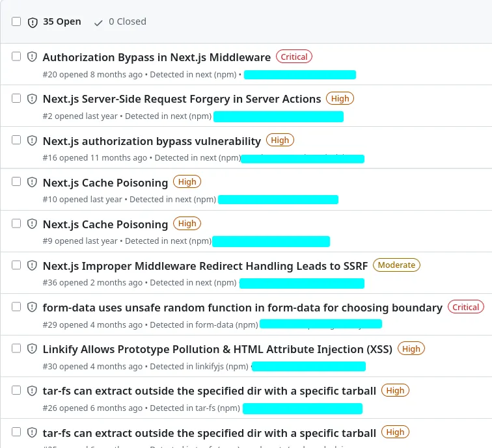Click '#29 opened 4 months ago' text
Image resolution: width=492 pixels, height=448 pixels.
92,325
